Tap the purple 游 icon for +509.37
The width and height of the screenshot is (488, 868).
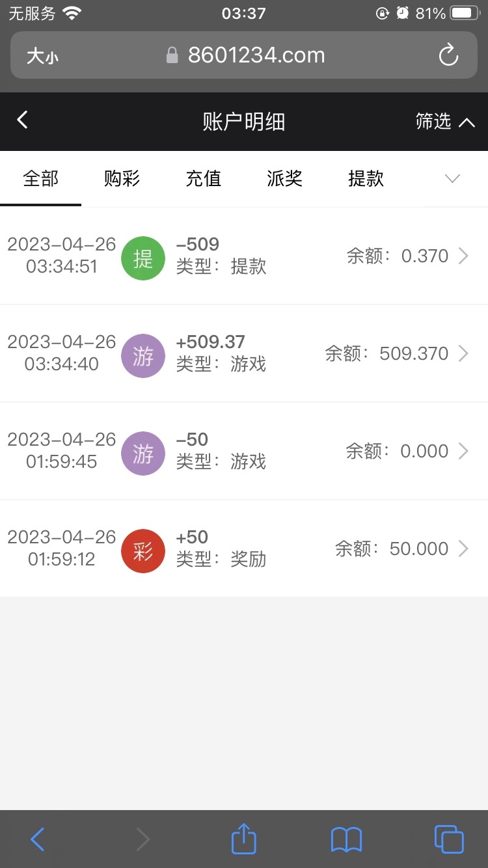point(143,356)
